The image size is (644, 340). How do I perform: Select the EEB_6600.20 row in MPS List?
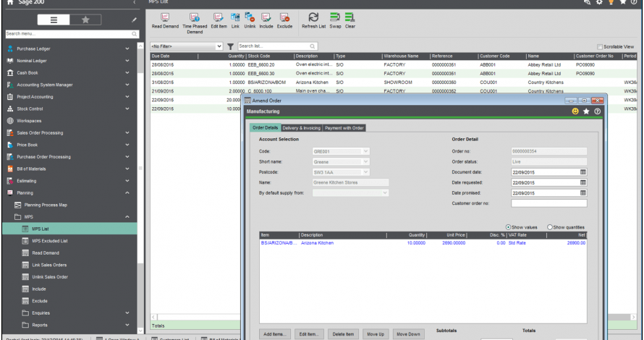pos(394,65)
